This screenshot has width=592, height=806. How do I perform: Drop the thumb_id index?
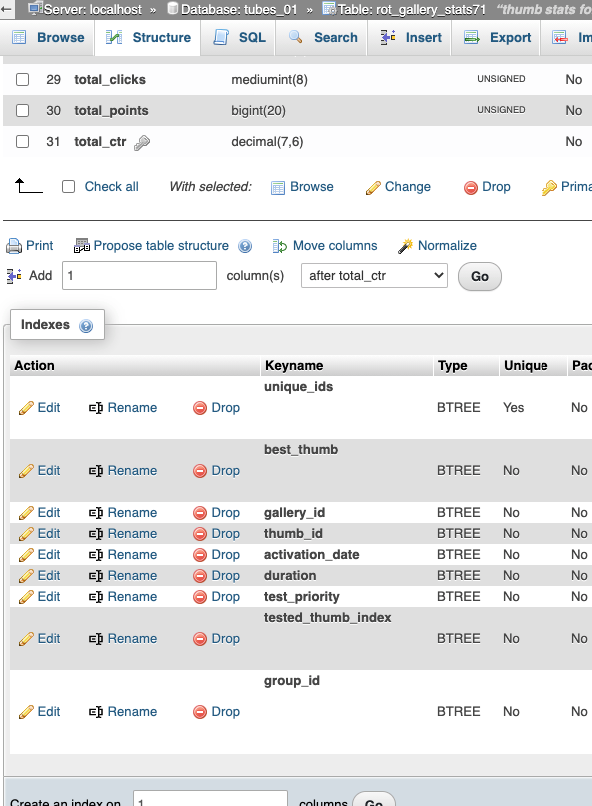click(216, 534)
